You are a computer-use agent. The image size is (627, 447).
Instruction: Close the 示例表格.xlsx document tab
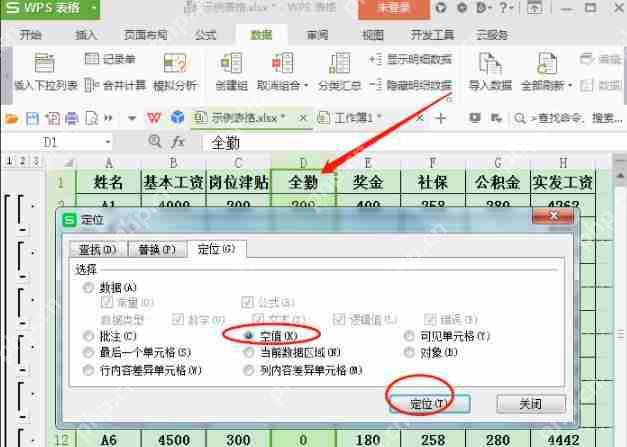click(x=303, y=118)
